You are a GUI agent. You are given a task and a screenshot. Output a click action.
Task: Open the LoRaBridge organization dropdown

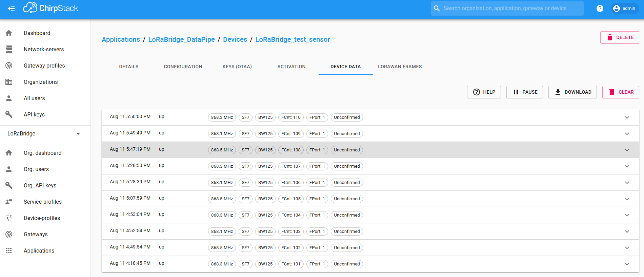[x=45, y=134]
